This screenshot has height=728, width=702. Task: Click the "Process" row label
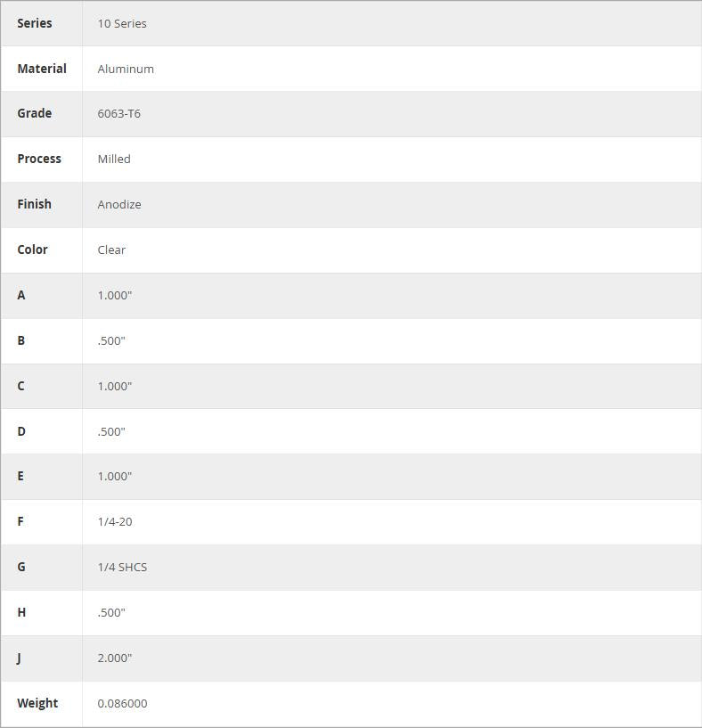point(39,159)
